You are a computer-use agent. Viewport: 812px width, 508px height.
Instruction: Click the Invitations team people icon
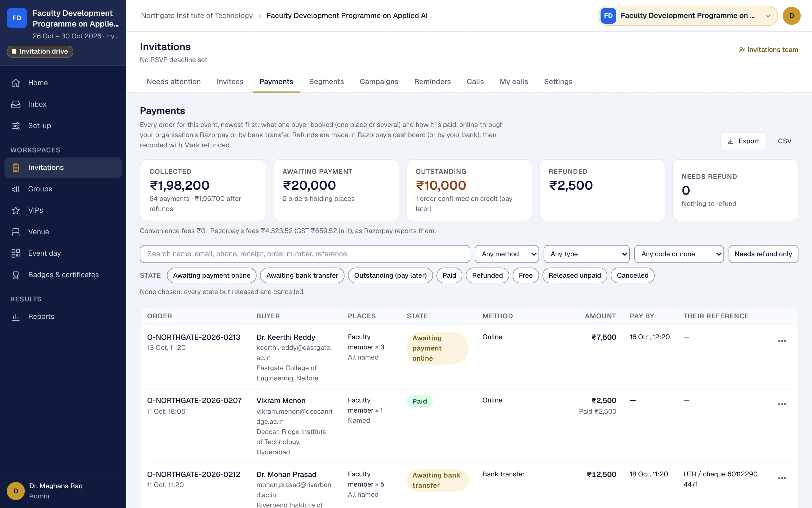pyautogui.click(x=742, y=50)
